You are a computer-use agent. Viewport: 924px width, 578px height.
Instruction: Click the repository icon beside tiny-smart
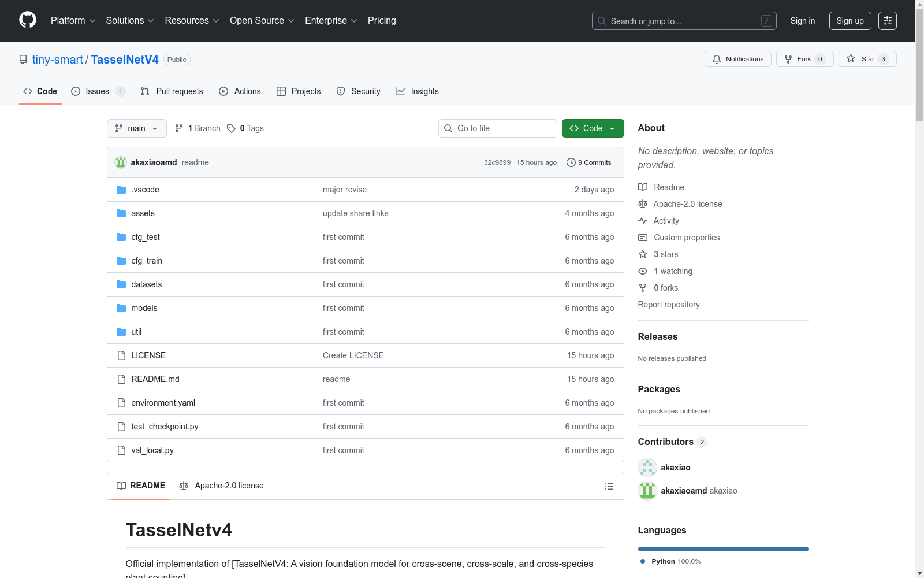pyautogui.click(x=23, y=60)
